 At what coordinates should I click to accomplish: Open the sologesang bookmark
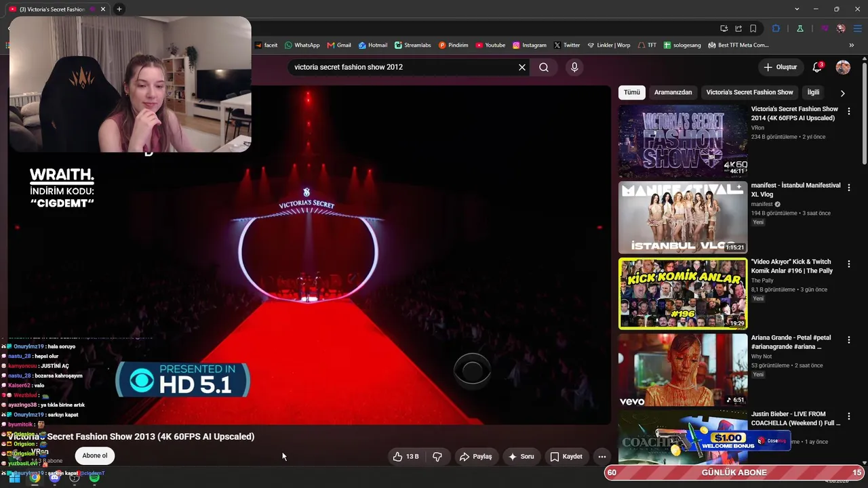[x=682, y=45]
